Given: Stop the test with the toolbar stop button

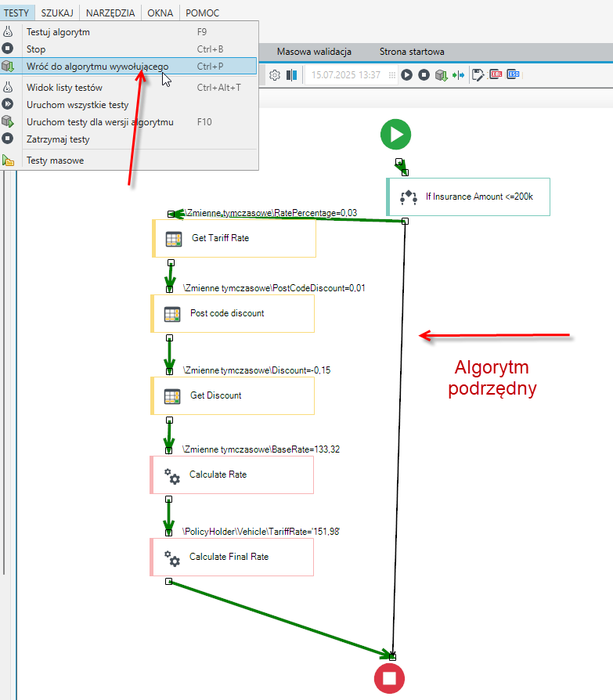Looking at the screenshot, I should coord(424,75).
